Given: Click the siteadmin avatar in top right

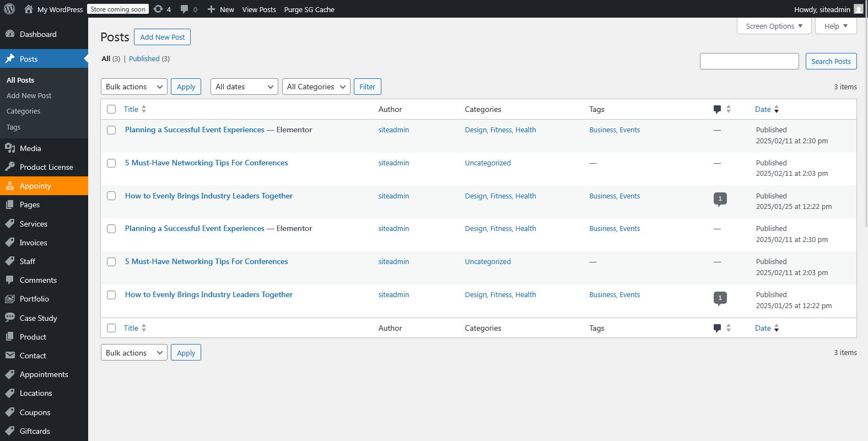Looking at the screenshot, I should click(858, 9).
